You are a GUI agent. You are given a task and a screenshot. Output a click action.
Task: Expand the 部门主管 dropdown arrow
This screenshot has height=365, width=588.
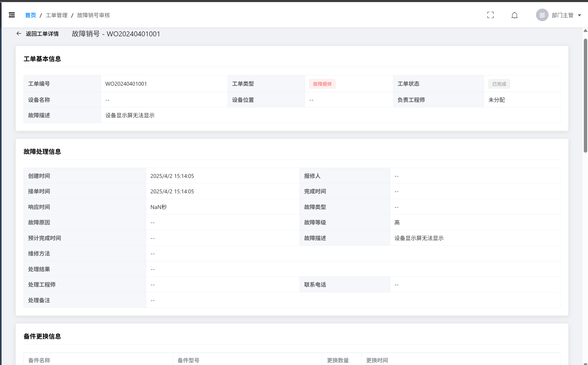click(579, 15)
